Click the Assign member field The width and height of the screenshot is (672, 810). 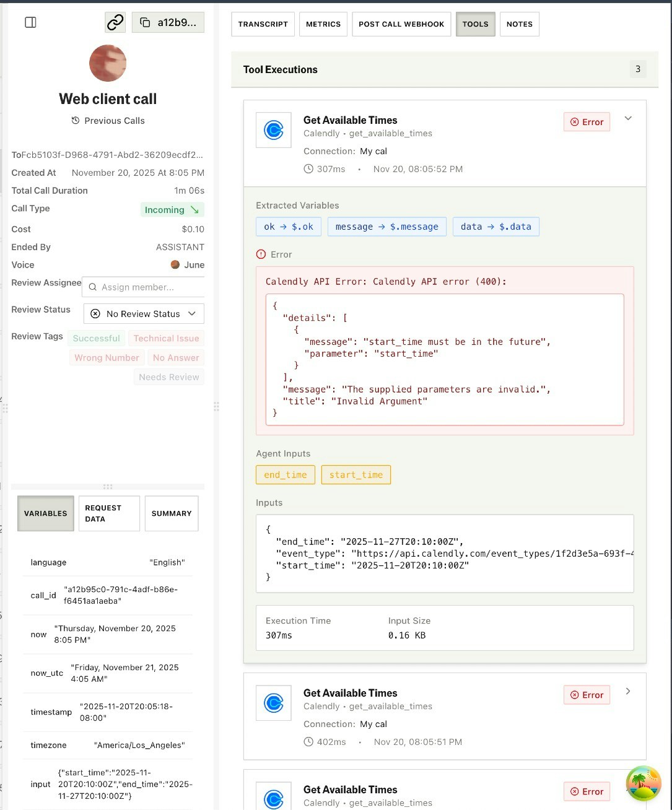click(x=143, y=287)
